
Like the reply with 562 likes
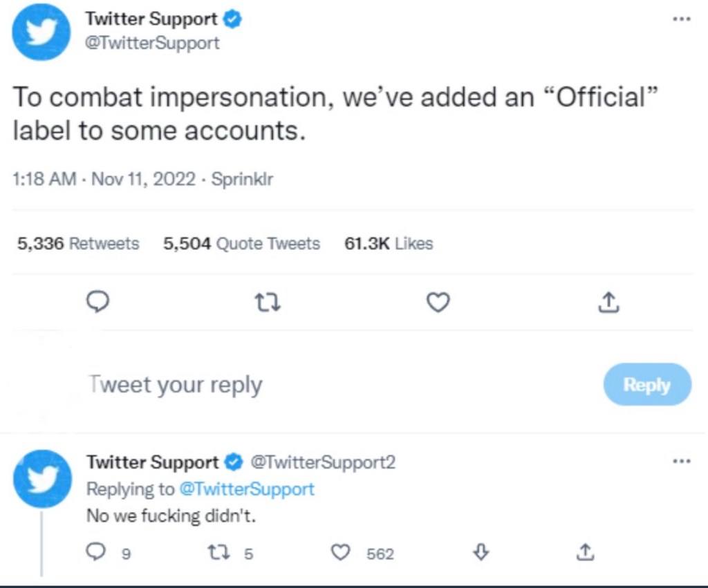(x=341, y=552)
